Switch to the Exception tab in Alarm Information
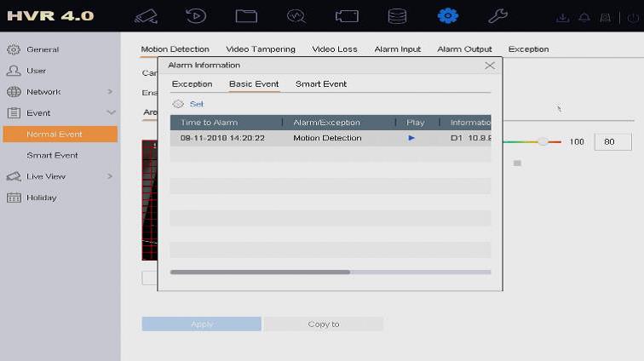Screen dimensions: 644x361 [x=192, y=84]
